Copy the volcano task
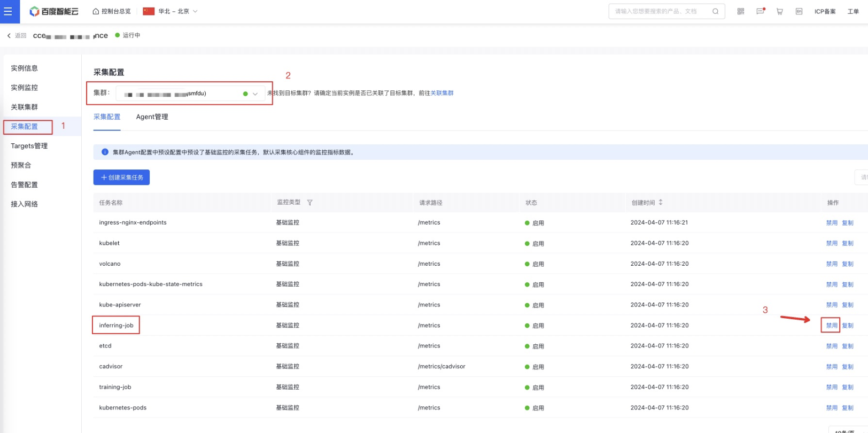 tap(848, 264)
